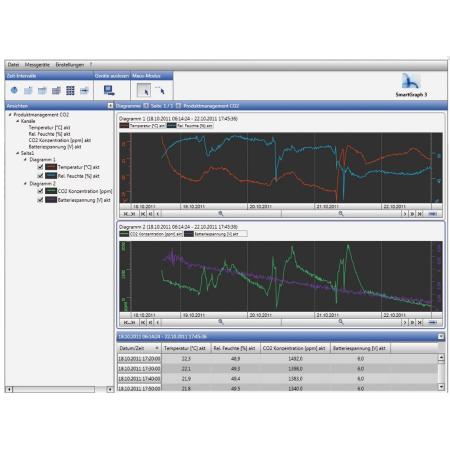
Task: Open the question mark help menu
Action: 91,65
